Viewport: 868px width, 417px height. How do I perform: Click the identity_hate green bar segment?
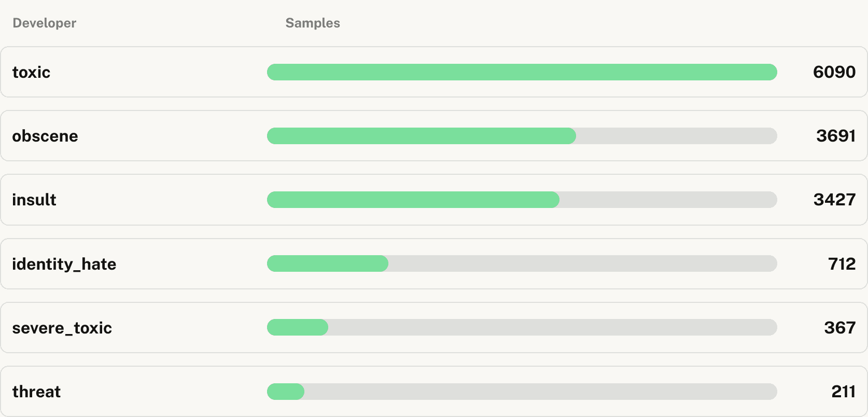[x=328, y=263]
